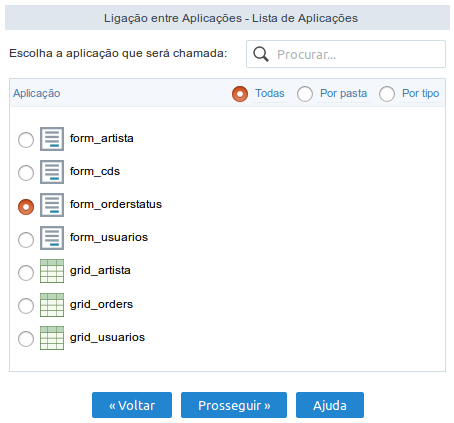
Task: Click the grid_usuarios grid icon
Action: [x=52, y=338]
